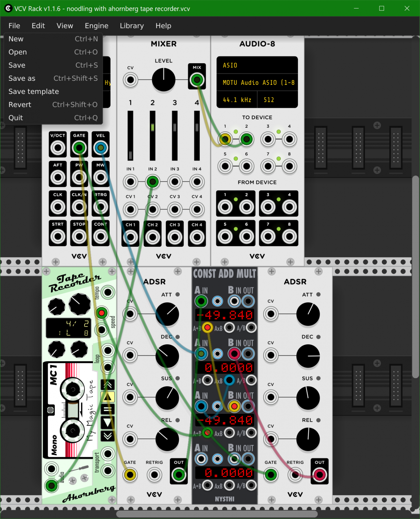Viewport: 420px width, 519px height.
Task: Click the STRT jack on MIDI module
Action: click(58, 237)
